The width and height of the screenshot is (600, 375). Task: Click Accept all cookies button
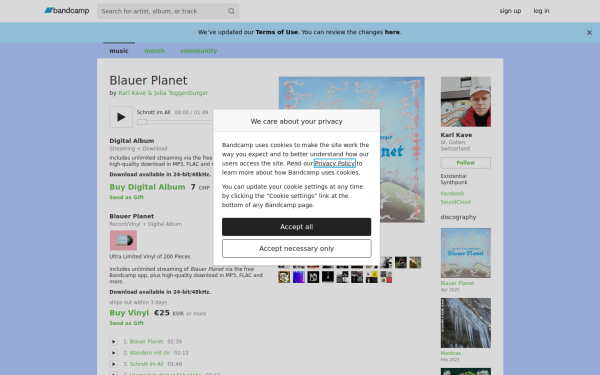coord(297,227)
